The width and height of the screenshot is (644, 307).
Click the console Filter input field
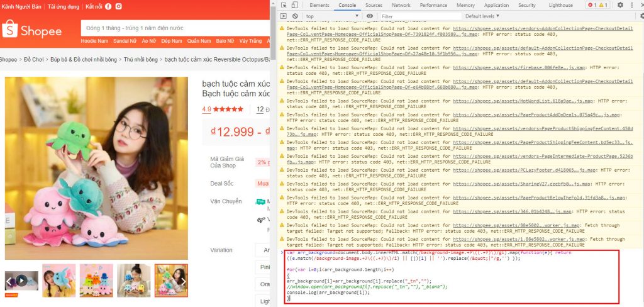pyautogui.click(x=418, y=16)
